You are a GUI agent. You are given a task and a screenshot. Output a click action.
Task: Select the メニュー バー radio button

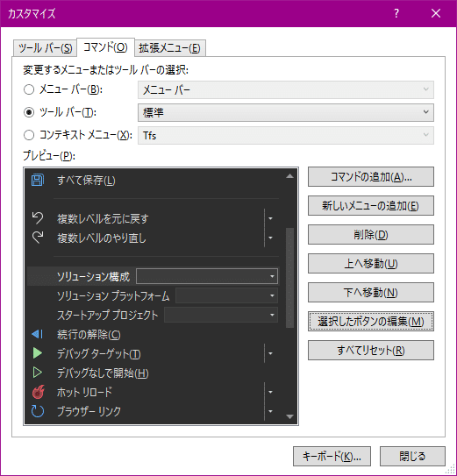(29, 89)
